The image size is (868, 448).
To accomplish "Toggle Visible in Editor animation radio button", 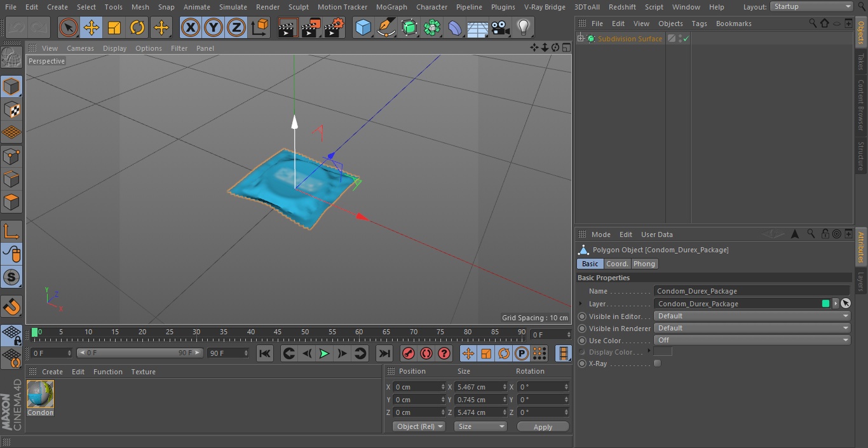I will click(x=582, y=316).
